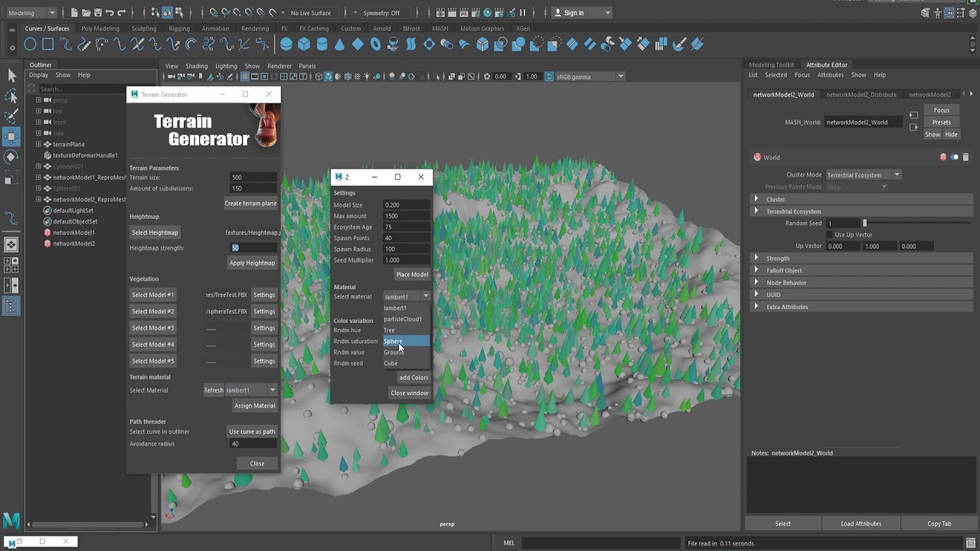Create a NURBS cone from shelf
Image resolution: width=980 pixels, height=551 pixels.
point(340,44)
